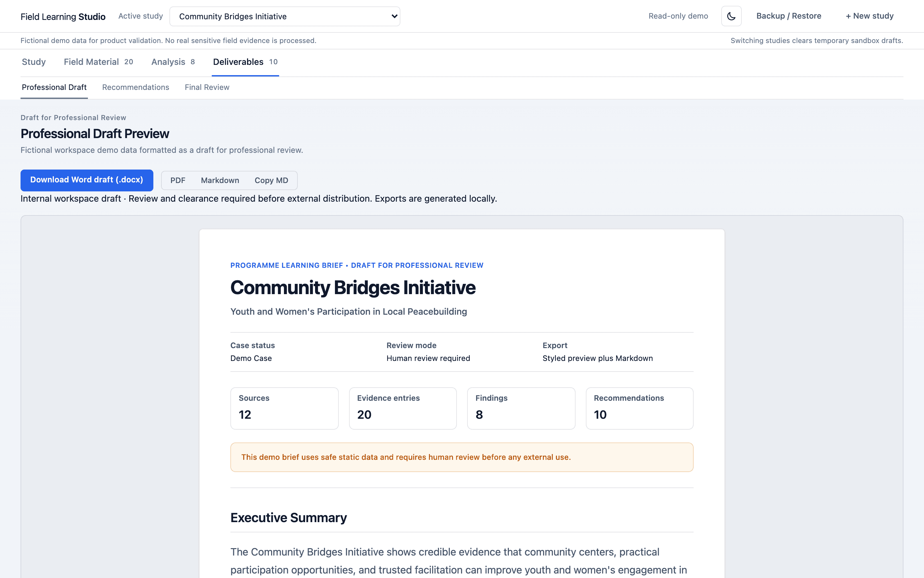The image size is (924, 578).
Task: Switch to the Recommendations sub-tab
Action: tap(135, 88)
